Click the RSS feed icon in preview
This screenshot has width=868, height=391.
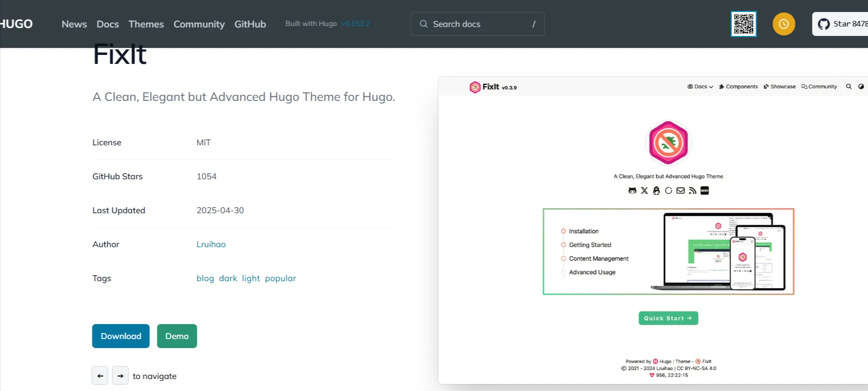(693, 190)
